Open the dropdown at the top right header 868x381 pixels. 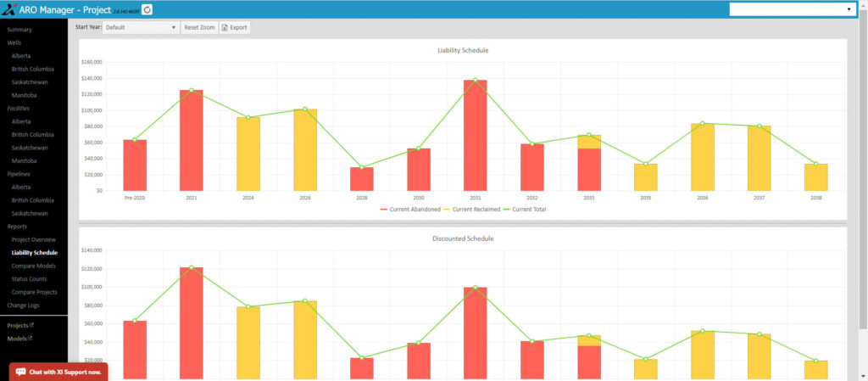792,9
